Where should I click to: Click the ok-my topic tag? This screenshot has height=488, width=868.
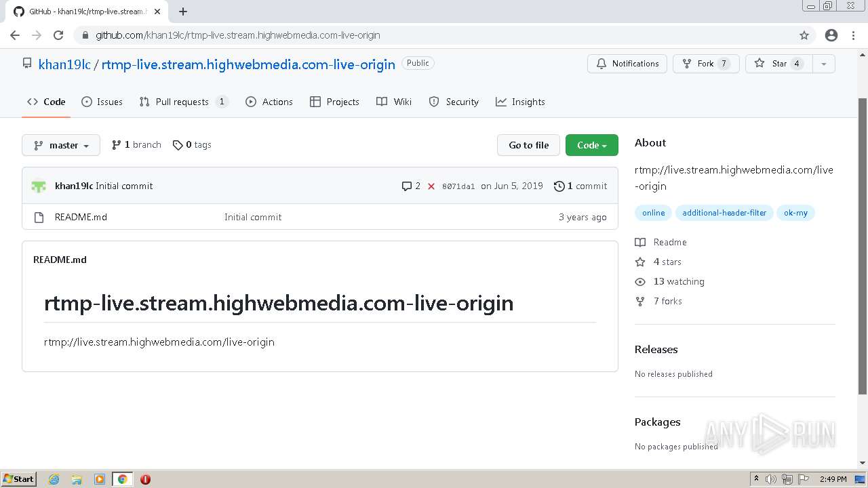pyautogui.click(x=795, y=213)
